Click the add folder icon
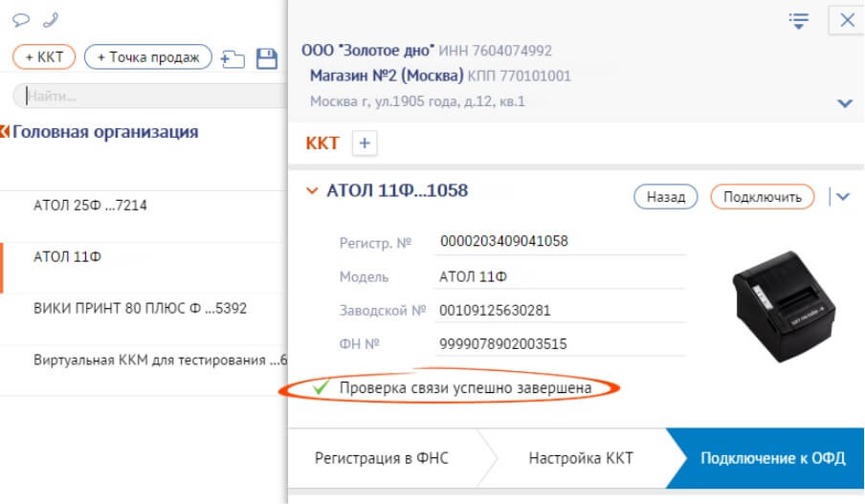Viewport: 865px width, 504px height. [x=233, y=59]
